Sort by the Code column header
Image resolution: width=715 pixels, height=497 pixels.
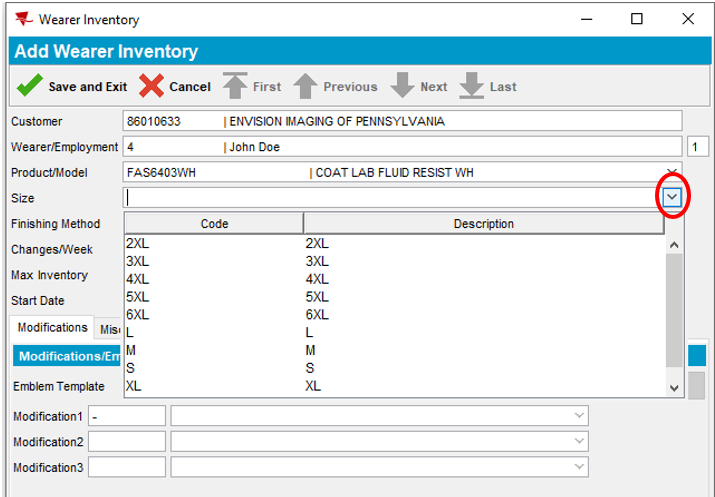214,224
